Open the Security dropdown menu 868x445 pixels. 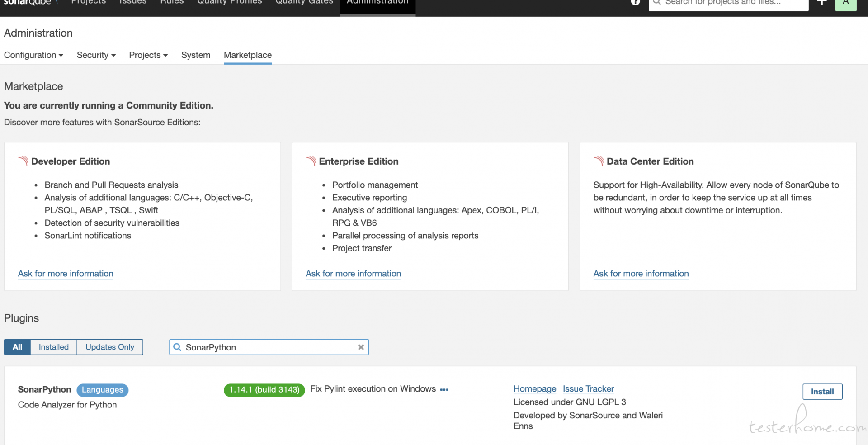click(96, 55)
